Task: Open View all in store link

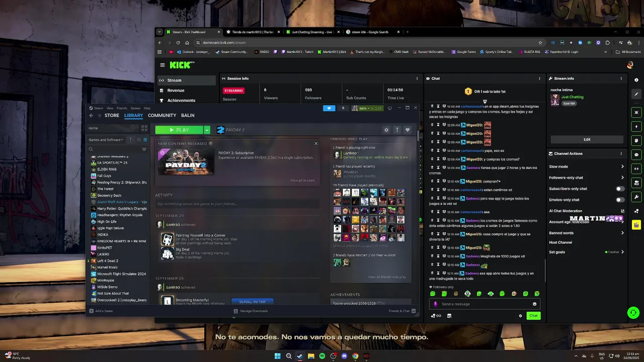Action: tap(302, 180)
